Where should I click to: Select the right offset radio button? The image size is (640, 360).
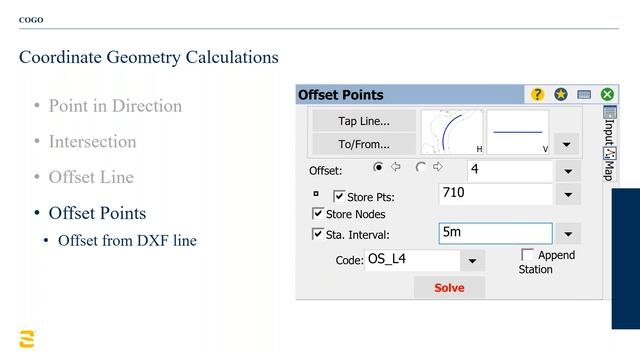click(420, 167)
